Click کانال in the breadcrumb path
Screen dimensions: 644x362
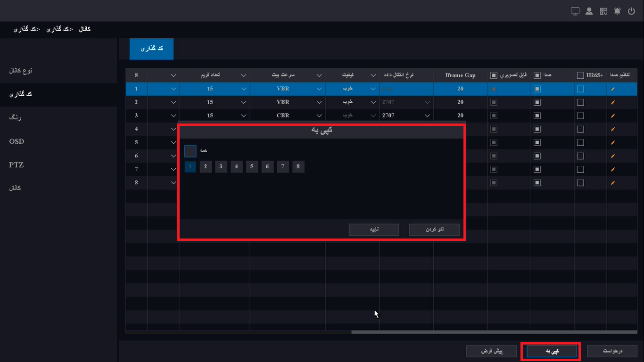[x=85, y=29]
